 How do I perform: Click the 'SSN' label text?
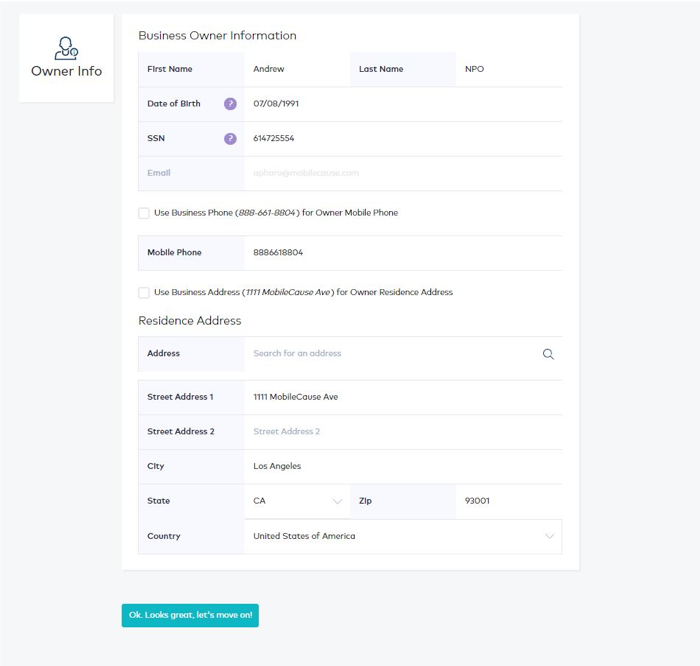click(156, 138)
